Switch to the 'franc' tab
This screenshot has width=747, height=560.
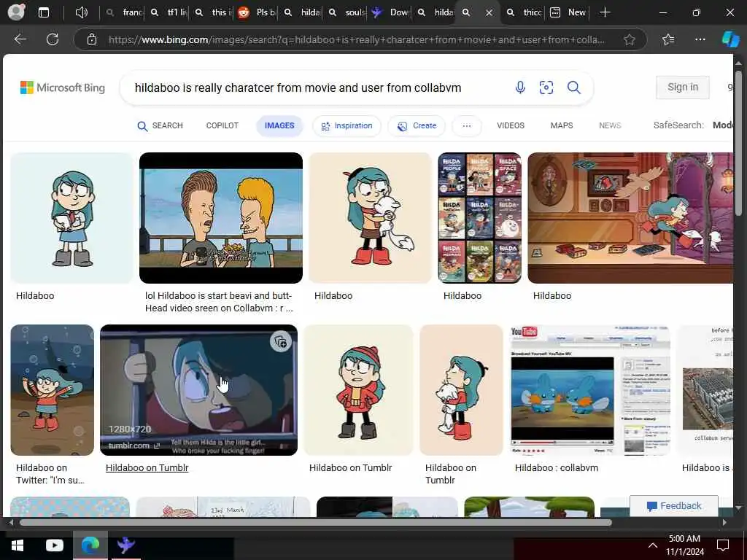pyautogui.click(x=124, y=12)
